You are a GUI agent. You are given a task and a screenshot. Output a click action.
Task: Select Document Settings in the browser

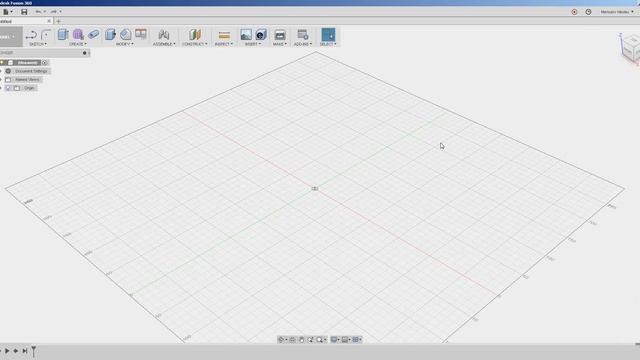tap(31, 71)
